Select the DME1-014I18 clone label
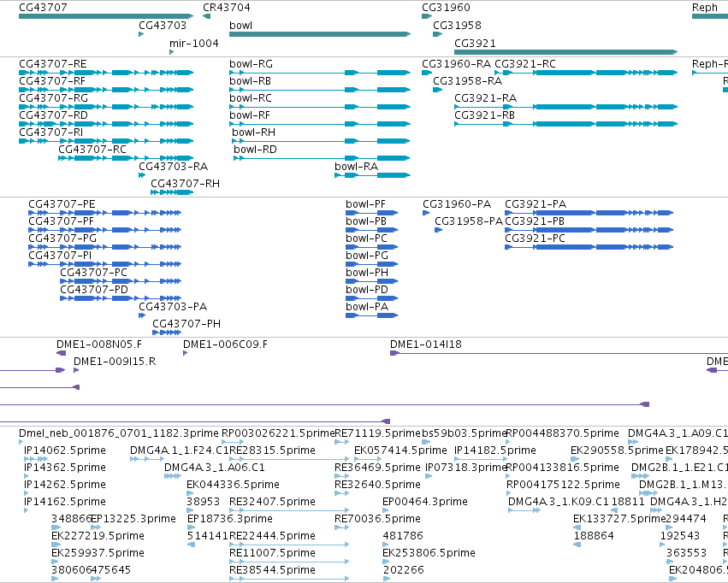 click(x=426, y=344)
